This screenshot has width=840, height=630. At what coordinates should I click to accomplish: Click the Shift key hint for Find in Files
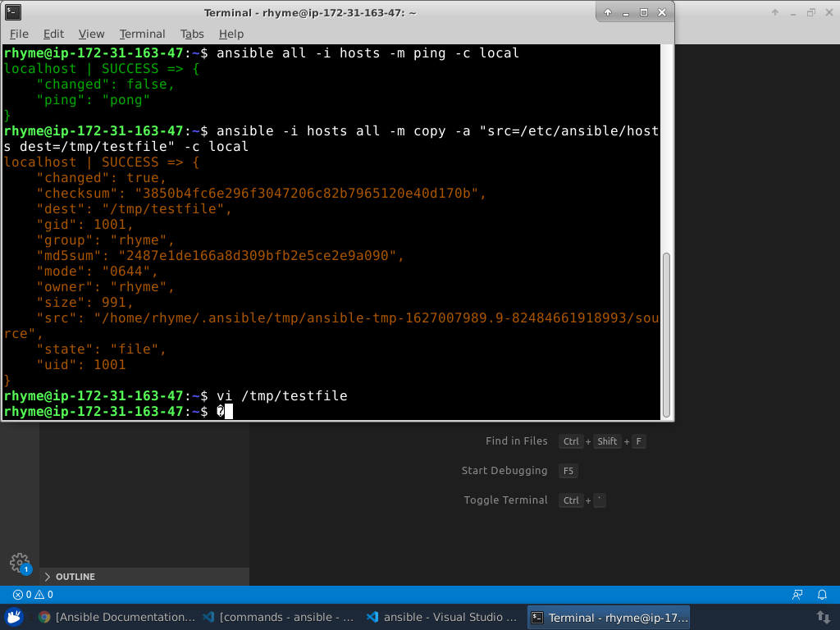(x=607, y=441)
